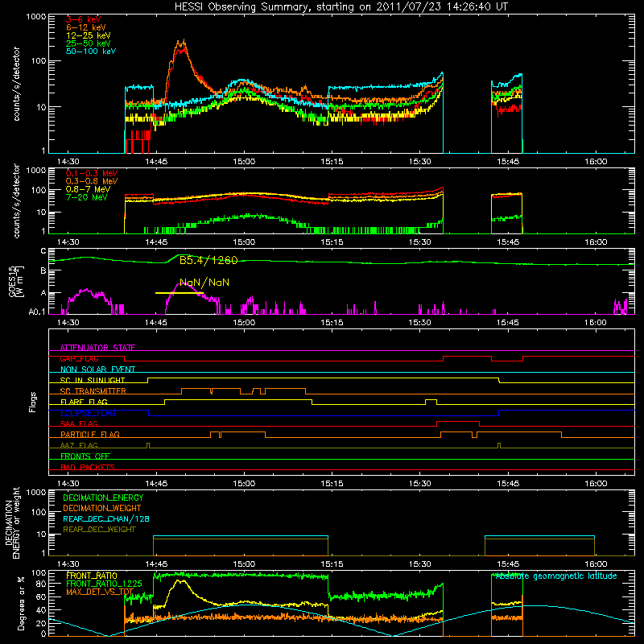Click the DECIMATION ENERGY or weight axis label
Viewport: 644px width, 644px height.
point(12,523)
